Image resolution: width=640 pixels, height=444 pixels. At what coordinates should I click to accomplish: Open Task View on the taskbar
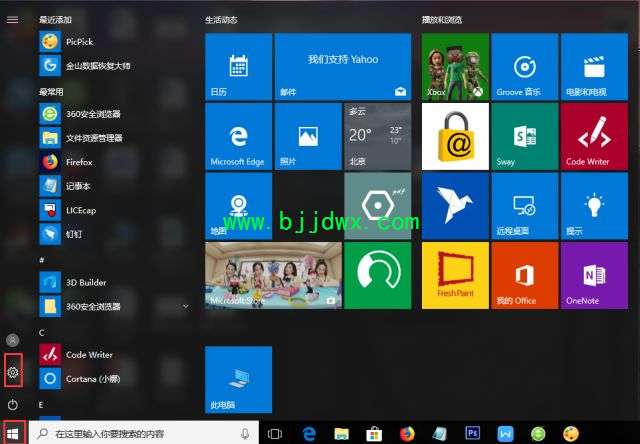coord(275,433)
